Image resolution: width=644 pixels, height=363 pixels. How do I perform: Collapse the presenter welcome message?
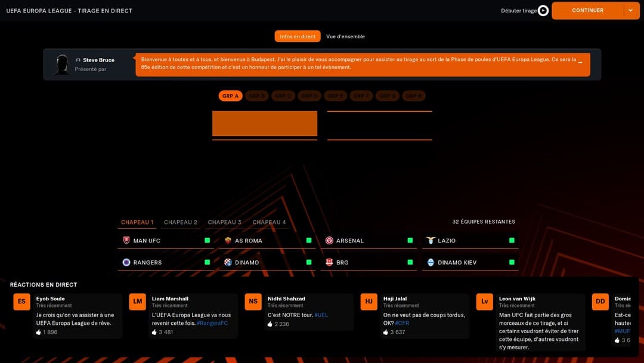tap(580, 63)
